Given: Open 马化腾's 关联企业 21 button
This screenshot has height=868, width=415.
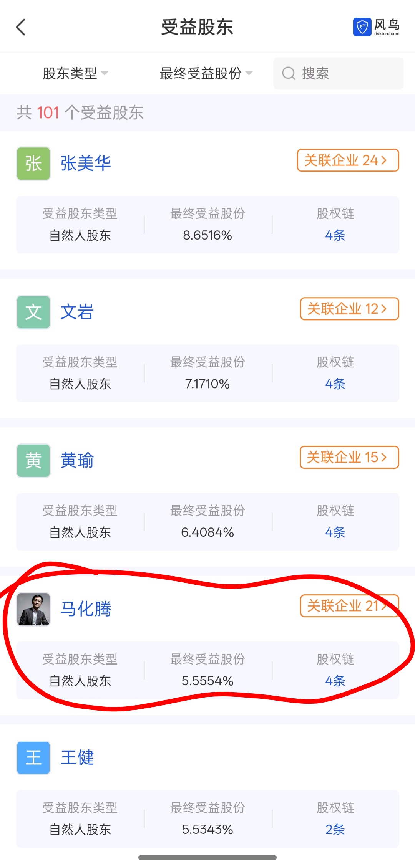Looking at the screenshot, I should (349, 606).
